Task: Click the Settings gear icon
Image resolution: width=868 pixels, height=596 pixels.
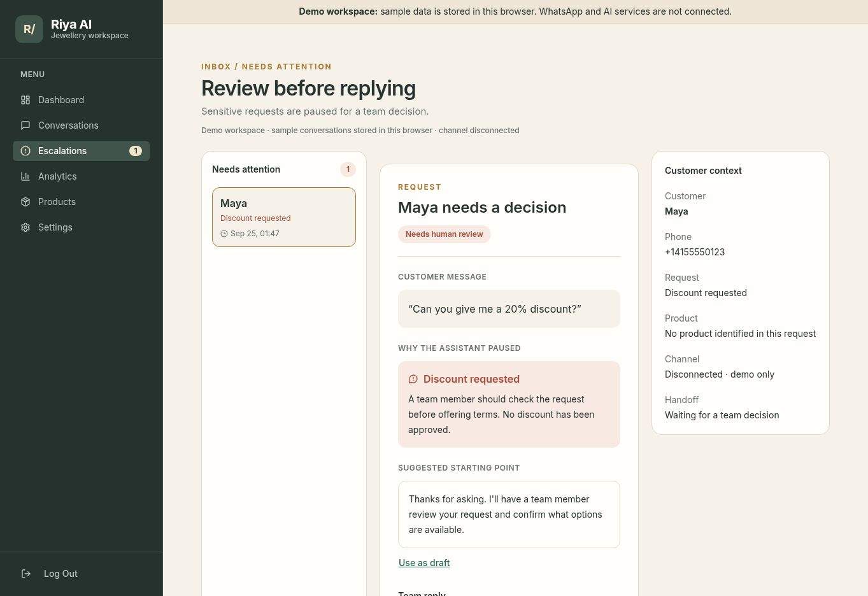Action: coord(25,227)
